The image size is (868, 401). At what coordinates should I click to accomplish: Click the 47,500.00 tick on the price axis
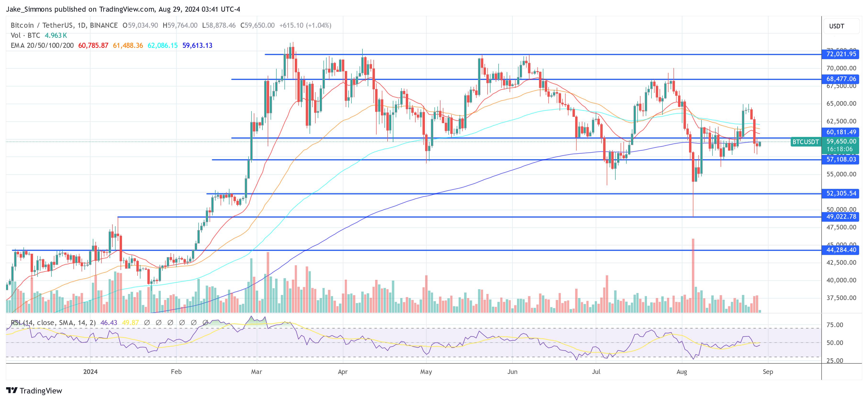(841, 227)
